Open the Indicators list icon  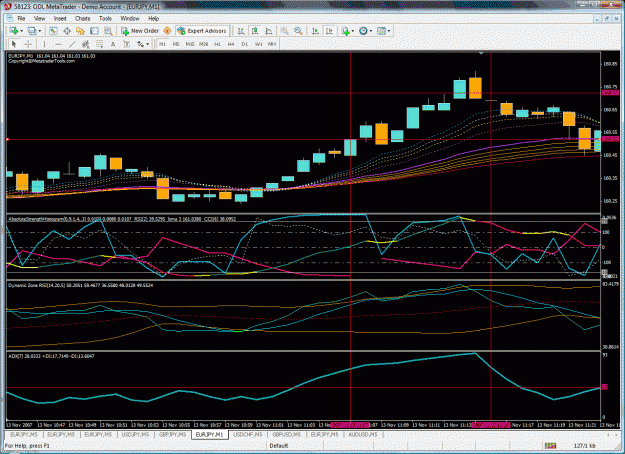pyautogui.click(x=345, y=31)
